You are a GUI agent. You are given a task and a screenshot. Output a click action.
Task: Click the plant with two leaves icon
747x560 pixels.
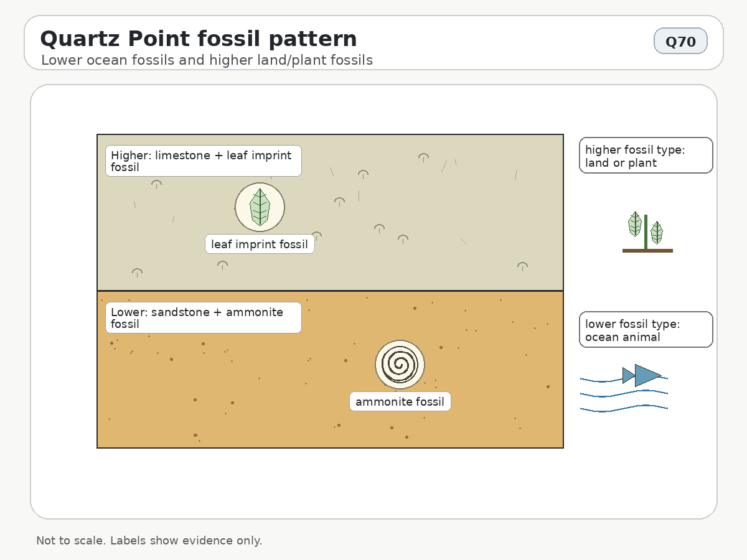647,231
